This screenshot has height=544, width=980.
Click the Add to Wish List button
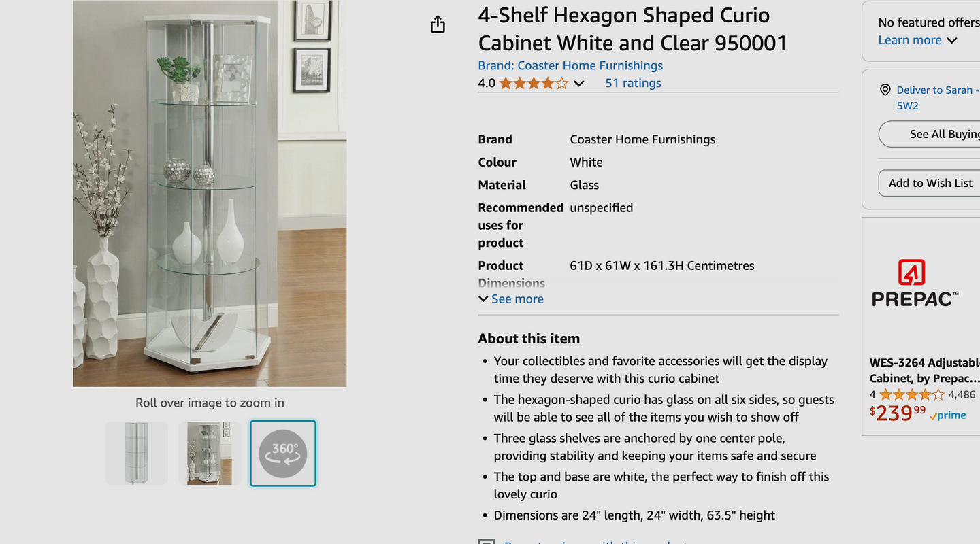930,183
